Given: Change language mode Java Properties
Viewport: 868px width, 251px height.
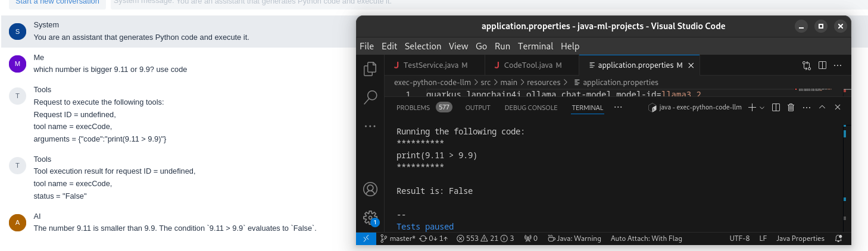Looking at the screenshot, I should pos(800,239).
